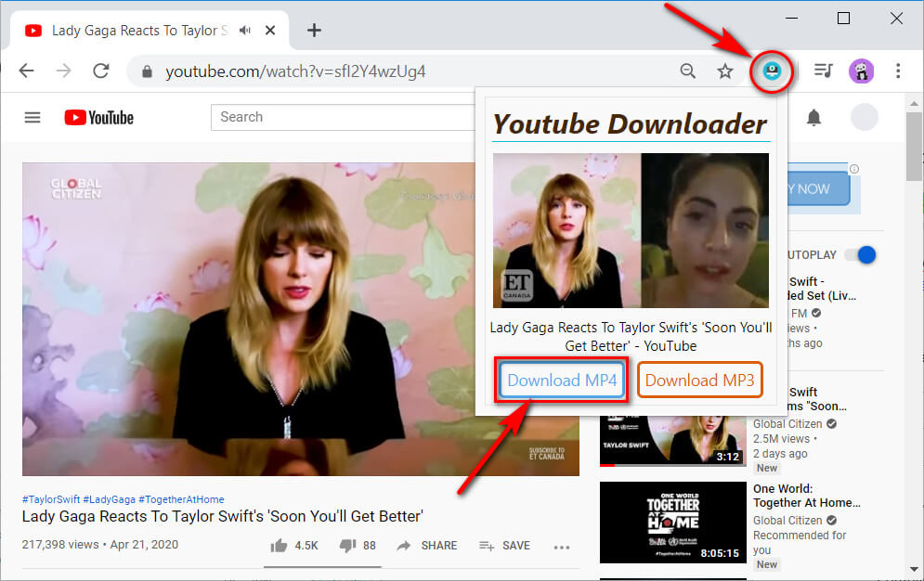The width and height of the screenshot is (924, 581).
Task: Click the padlock site info icon
Action: [x=148, y=71]
